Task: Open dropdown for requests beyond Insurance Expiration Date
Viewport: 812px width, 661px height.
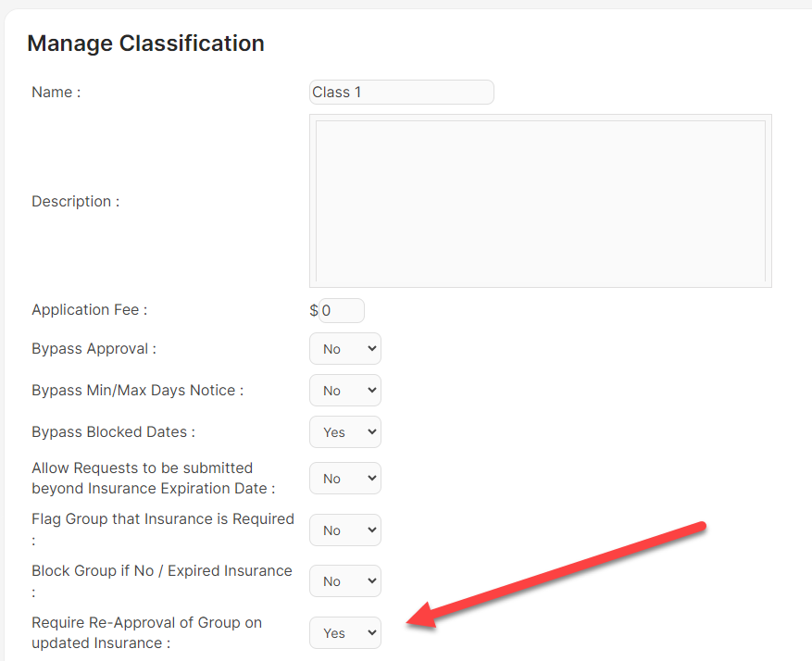Action: 345,479
